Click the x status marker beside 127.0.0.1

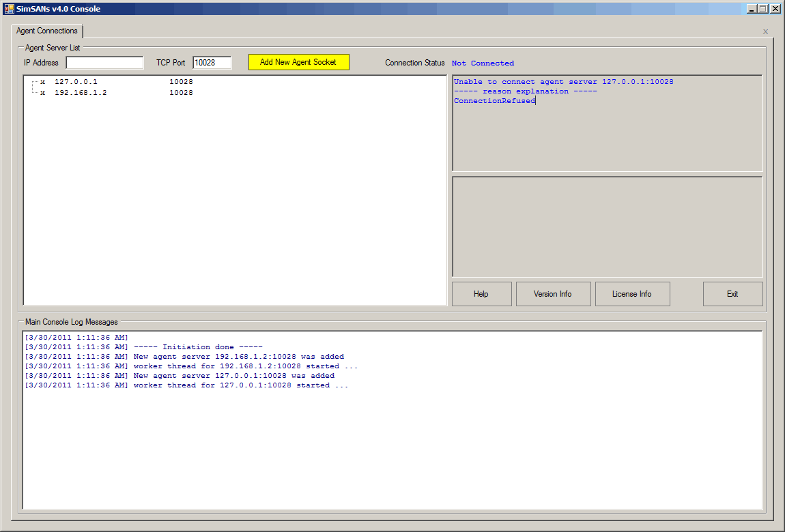pos(42,82)
